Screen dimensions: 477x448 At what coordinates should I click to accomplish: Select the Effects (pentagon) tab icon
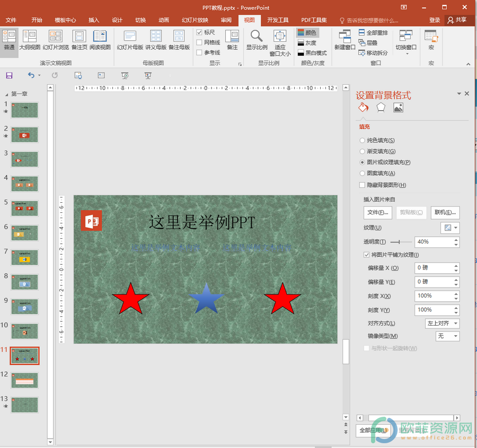click(x=381, y=107)
